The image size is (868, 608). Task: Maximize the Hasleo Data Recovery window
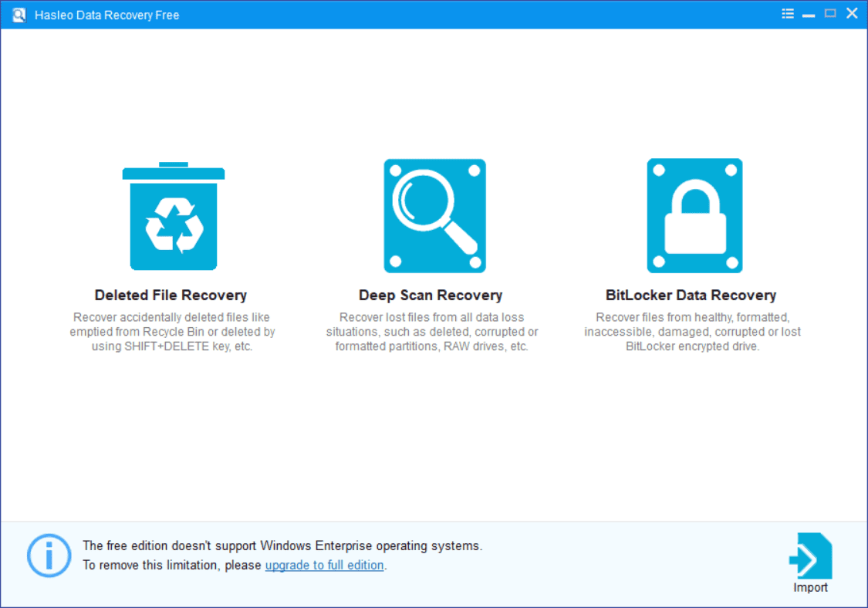tap(830, 14)
